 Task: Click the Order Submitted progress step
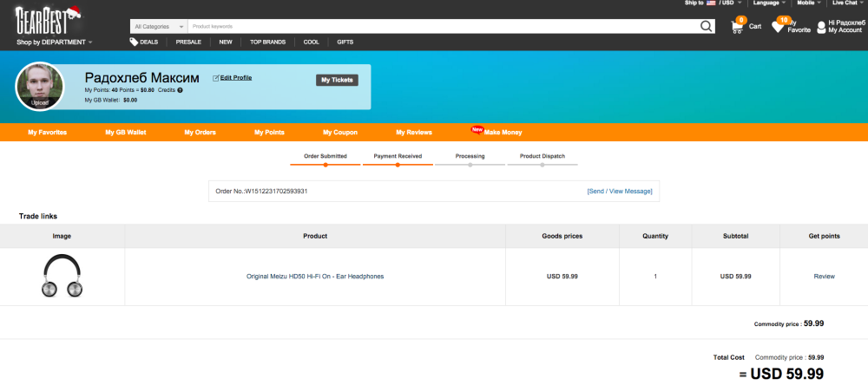point(325,160)
